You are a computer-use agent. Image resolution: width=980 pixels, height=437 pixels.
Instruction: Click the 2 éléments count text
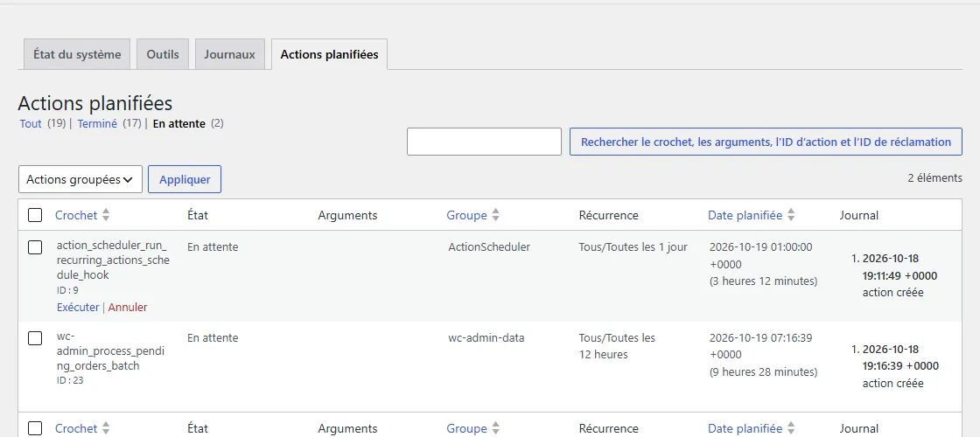(x=935, y=178)
